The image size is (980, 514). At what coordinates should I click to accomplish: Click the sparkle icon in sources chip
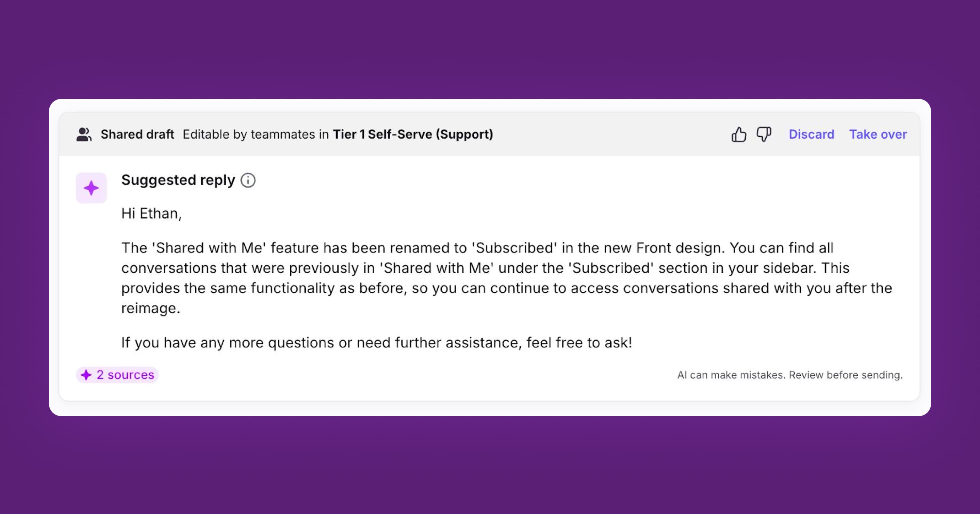(86, 375)
